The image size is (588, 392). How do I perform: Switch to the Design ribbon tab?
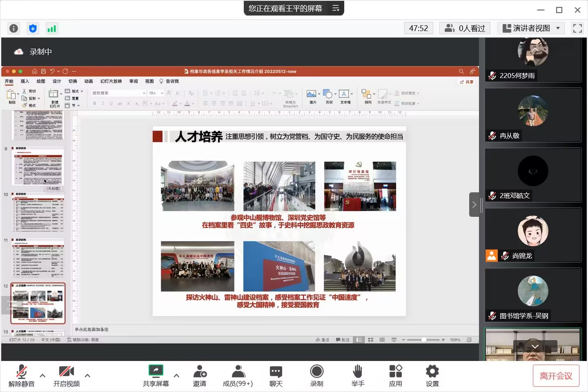coord(57,81)
